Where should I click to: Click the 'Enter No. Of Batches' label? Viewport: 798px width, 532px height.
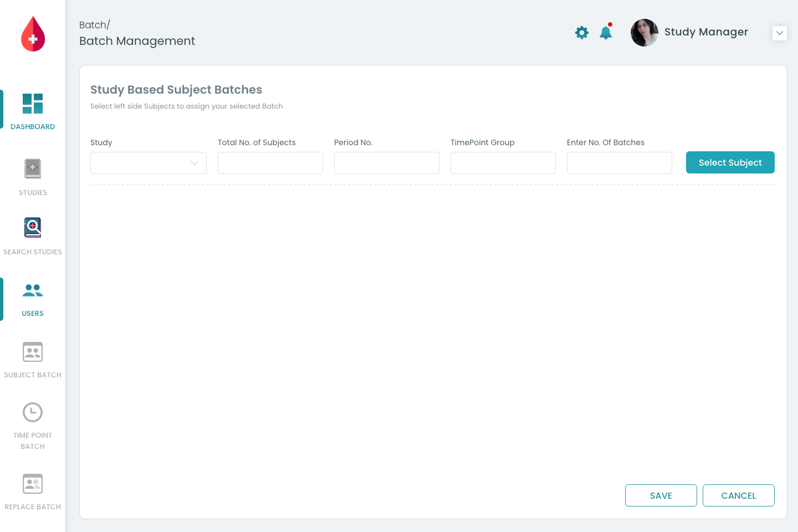[x=606, y=142]
